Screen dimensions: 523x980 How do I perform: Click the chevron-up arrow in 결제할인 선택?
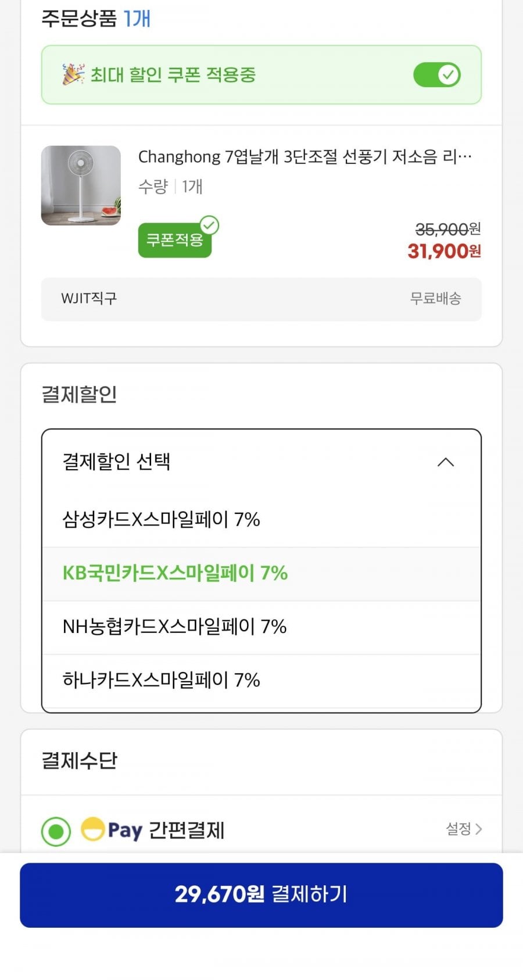[x=446, y=462]
